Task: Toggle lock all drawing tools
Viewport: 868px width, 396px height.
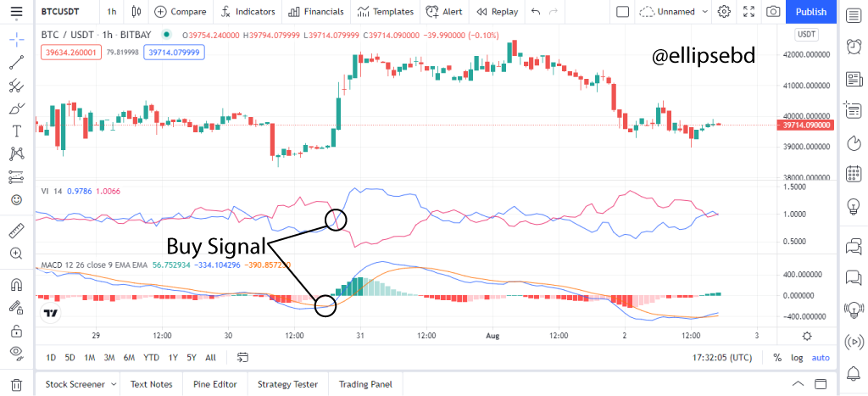Action: tap(16, 331)
